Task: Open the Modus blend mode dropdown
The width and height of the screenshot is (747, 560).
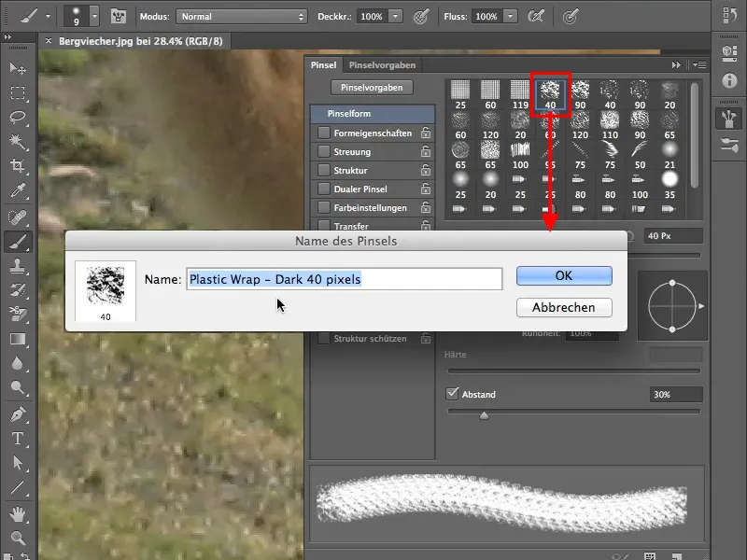Action: [242, 17]
